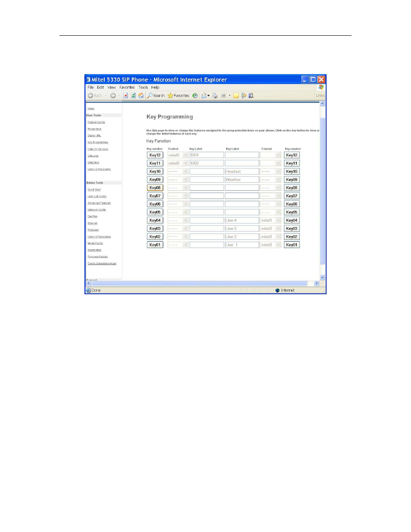
Task: Click the right-column Key01 button
Action: [x=292, y=245]
